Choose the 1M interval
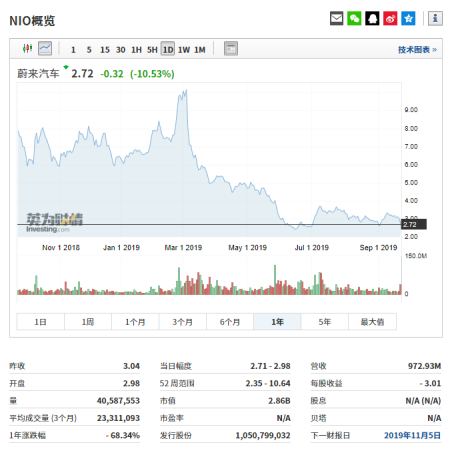 (200, 50)
